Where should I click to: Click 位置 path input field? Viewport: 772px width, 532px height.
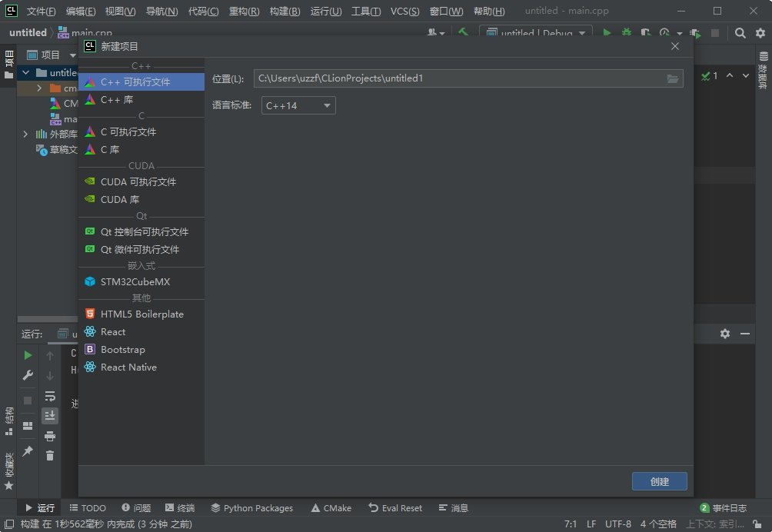[468, 78]
